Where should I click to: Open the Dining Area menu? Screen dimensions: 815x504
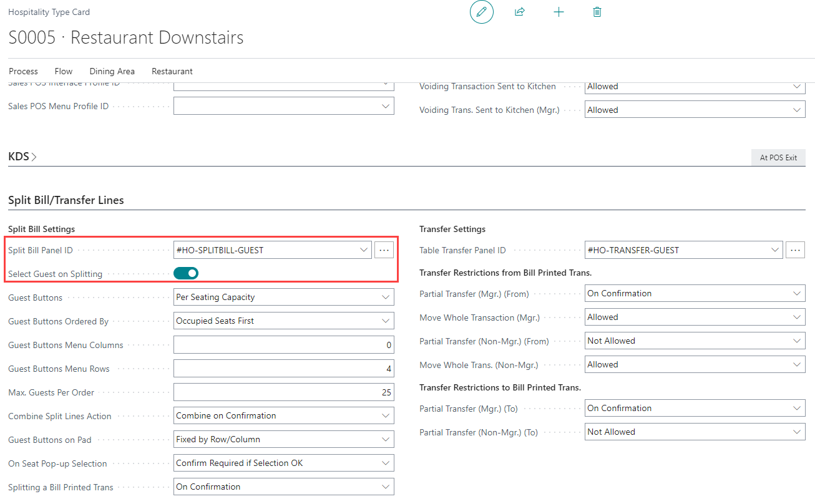[x=112, y=71]
